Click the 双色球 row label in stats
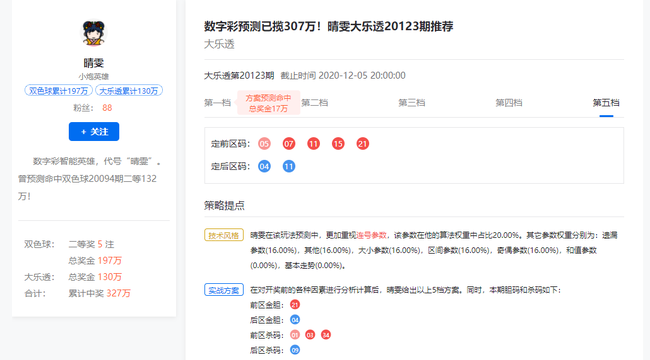Viewport: 650px width, 360px height. pyautogui.click(x=40, y=244)
